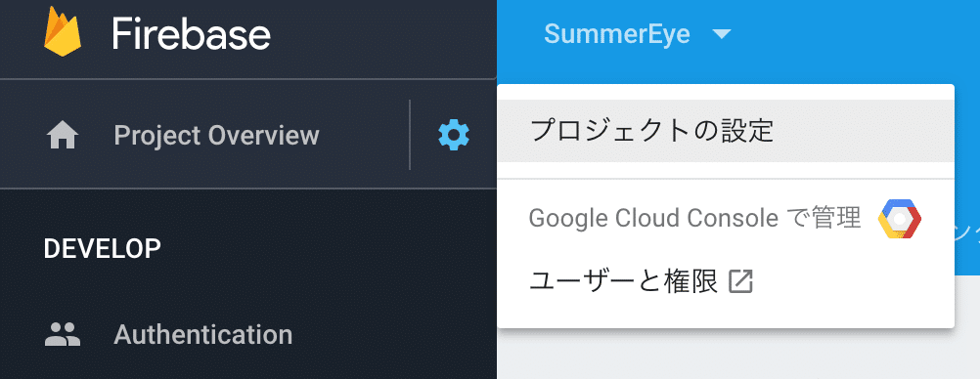
Task: Select プロジェクトの設定 menu item
Action: tap(726, 131)
